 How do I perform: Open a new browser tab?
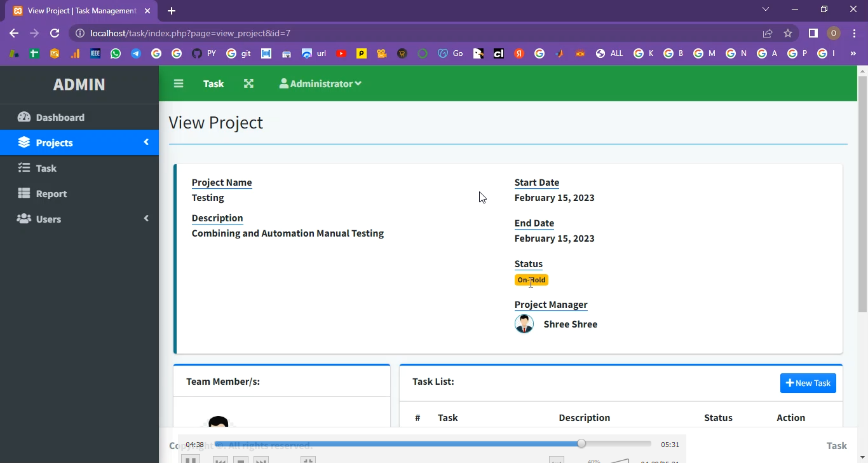[172, 11]
